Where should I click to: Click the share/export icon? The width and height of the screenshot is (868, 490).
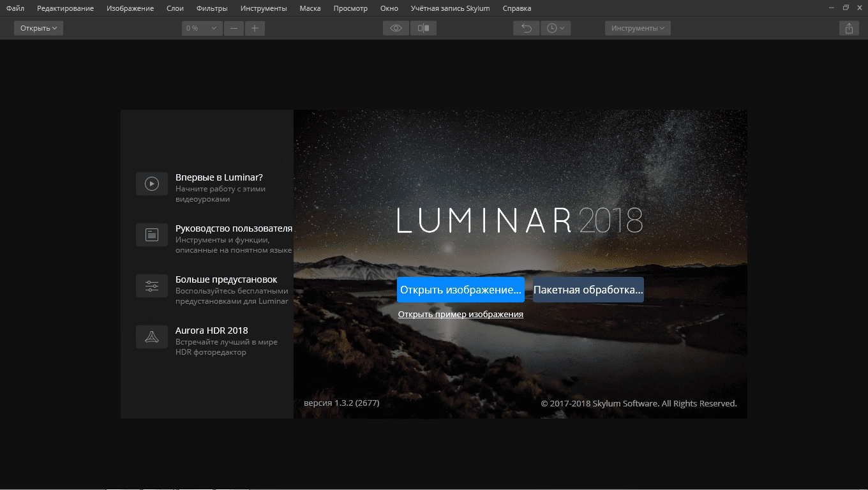(849, 28)
